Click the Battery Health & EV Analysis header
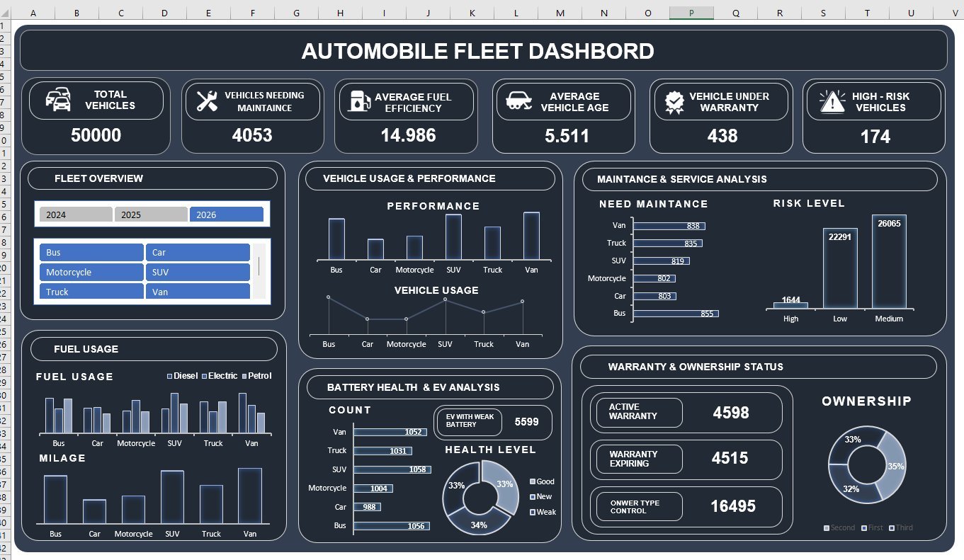This screenshot has width=964, height=560. tap(430, 387)
